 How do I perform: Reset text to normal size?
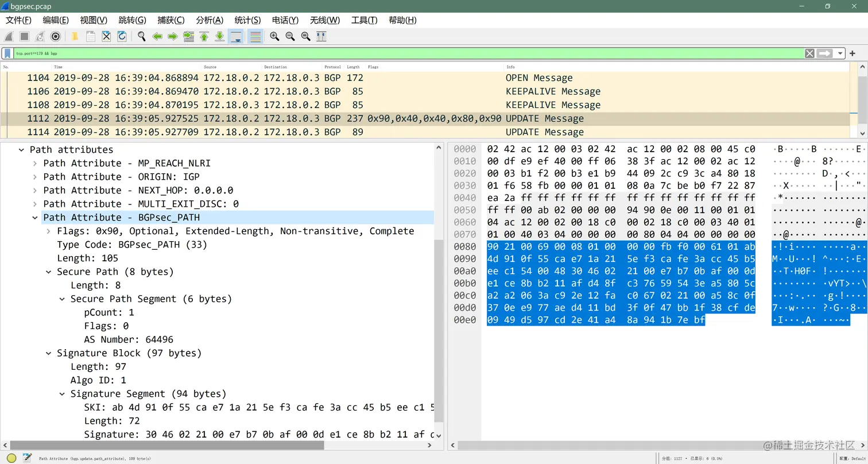305,36
